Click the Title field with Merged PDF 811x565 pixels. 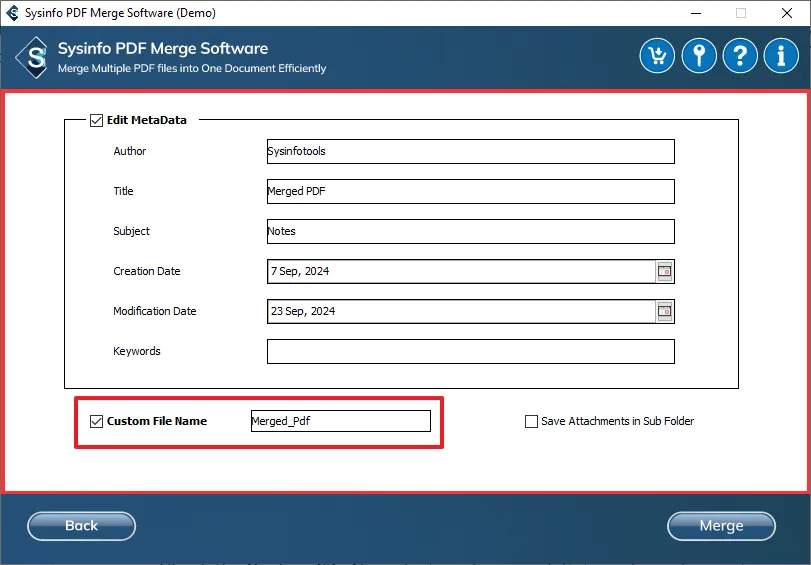[x=471, y=191]
